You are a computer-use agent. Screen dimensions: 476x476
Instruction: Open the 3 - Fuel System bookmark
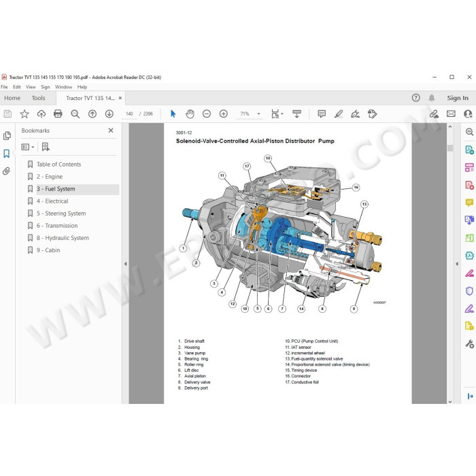pos(56,189)
